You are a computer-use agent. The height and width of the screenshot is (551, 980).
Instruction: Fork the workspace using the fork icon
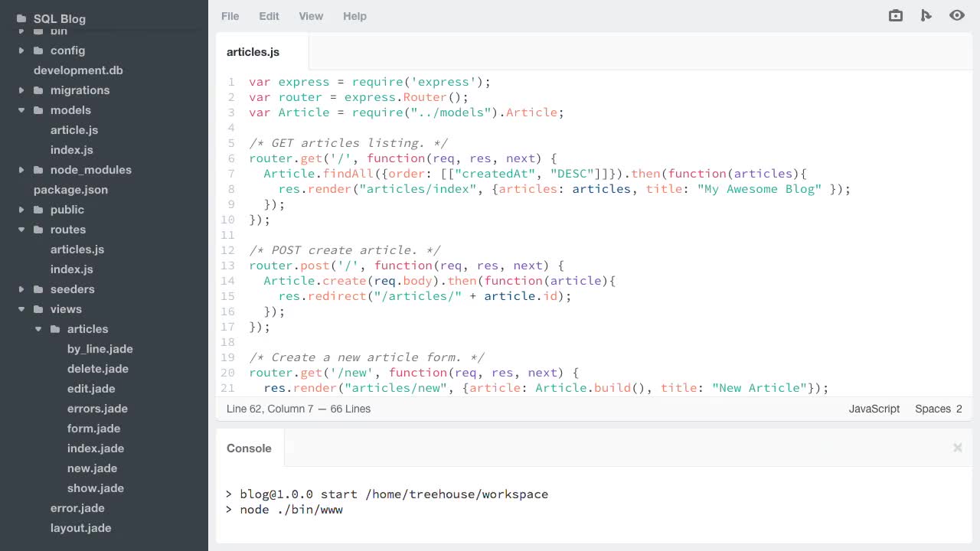926,15
